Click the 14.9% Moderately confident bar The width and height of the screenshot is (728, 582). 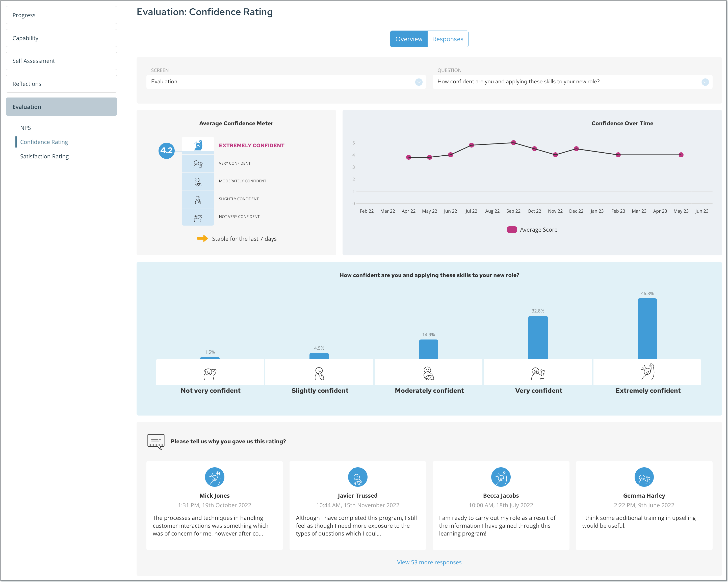tap(428, 349)
